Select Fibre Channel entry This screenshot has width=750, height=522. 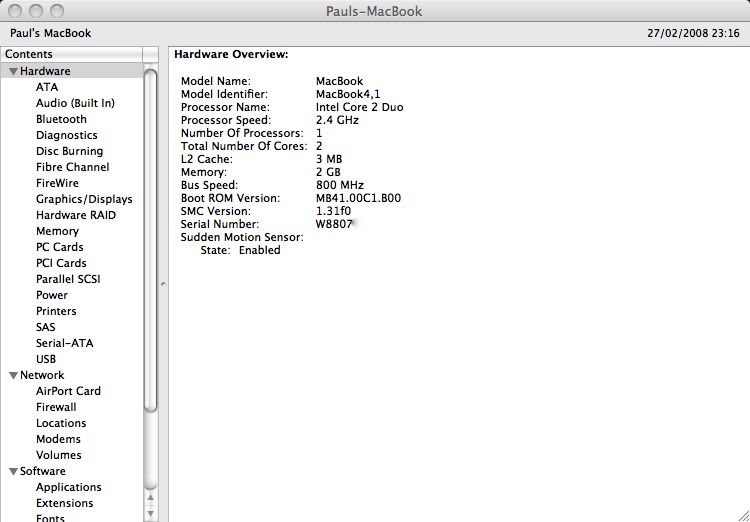tap(72, 167)
